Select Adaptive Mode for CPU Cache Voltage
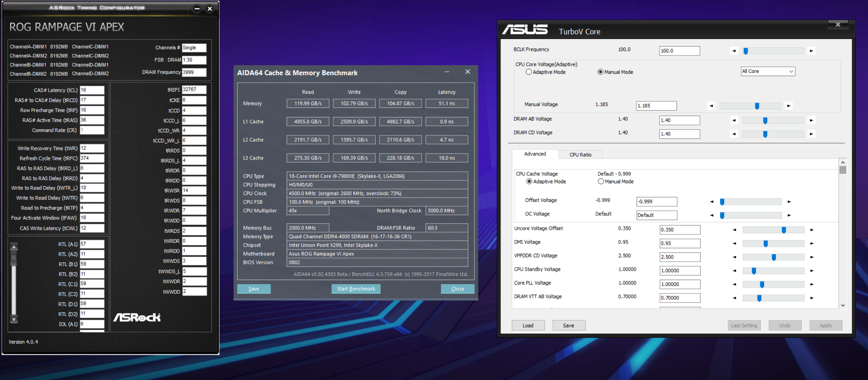The height and width of the screenshot is (380, 868). 530,181
